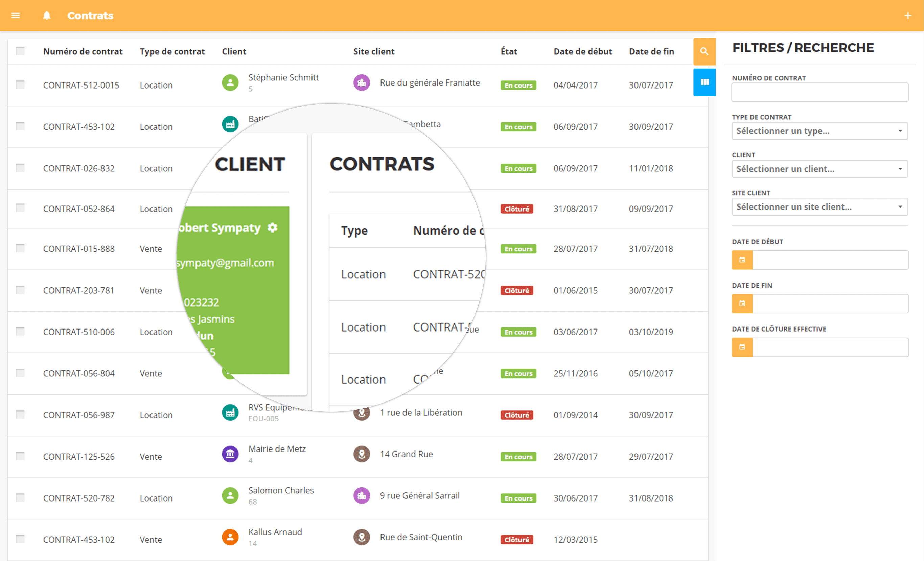Open contract CONTRAT-520-782
The width and height of the screenshot is (924, 561).
click(x=79, y=498)
